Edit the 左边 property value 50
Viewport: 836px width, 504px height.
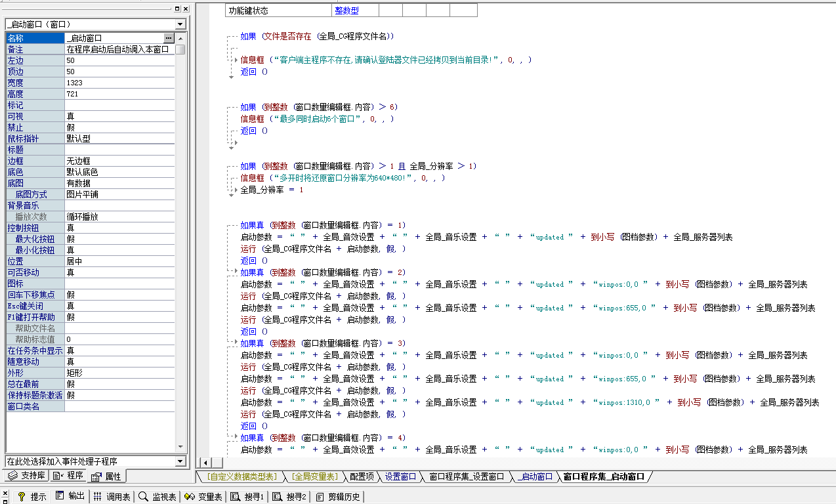pyautogui.click(x=119, y=60)
